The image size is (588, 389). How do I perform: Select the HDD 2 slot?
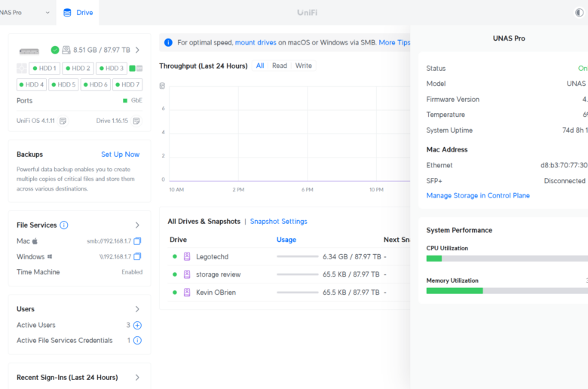(x=78, y=69)
